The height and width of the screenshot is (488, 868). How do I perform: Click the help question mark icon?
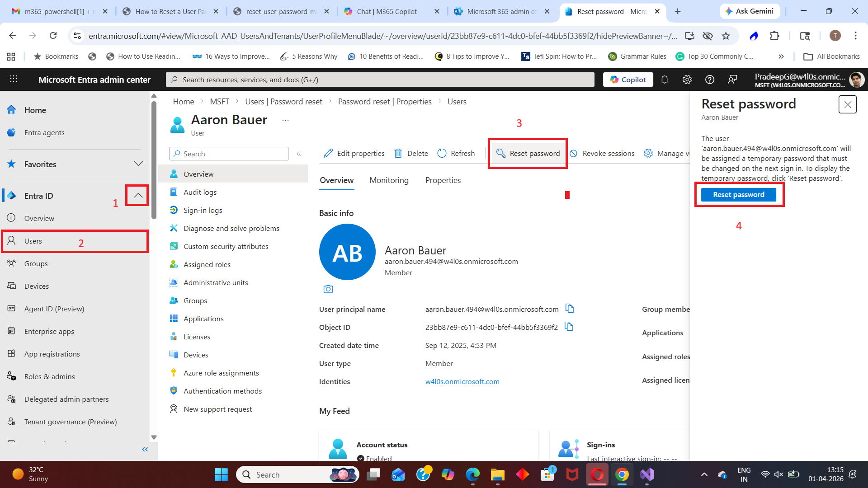tap(709, 80)
